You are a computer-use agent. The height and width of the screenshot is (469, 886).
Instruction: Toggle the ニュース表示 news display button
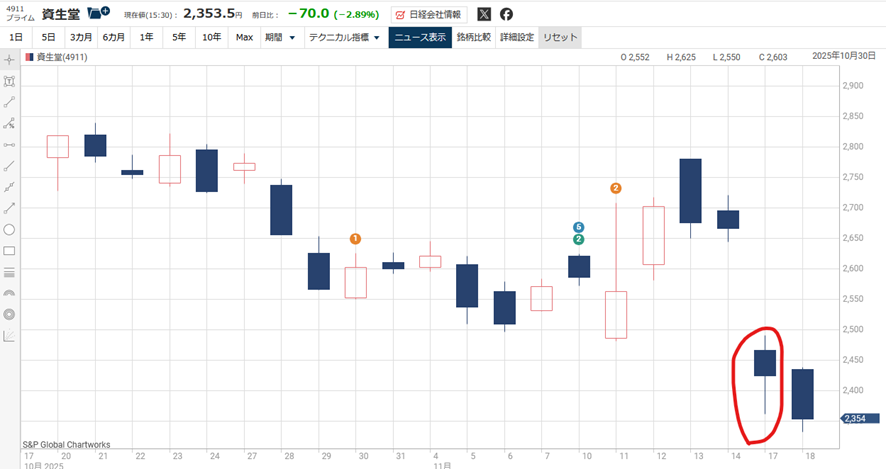(419, 37)
